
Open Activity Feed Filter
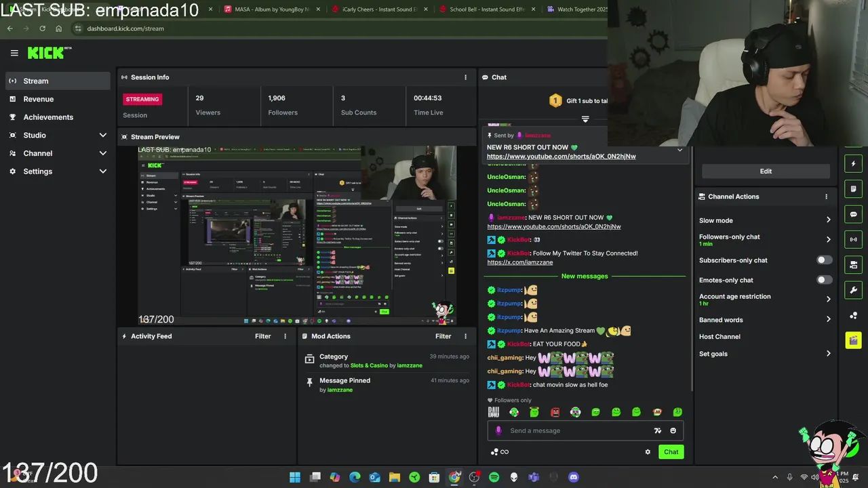pyautogui.click(x=262, y=336)
